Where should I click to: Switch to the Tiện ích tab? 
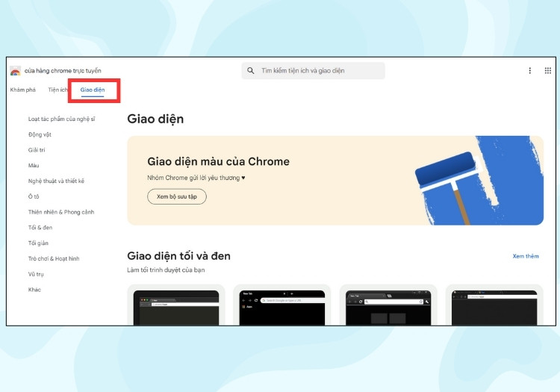[x=57, y=90]
